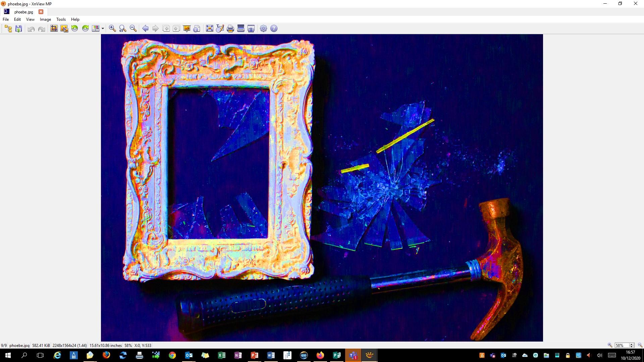Open the Tools menu
The image size is (644, 362).
pos(61,19)
